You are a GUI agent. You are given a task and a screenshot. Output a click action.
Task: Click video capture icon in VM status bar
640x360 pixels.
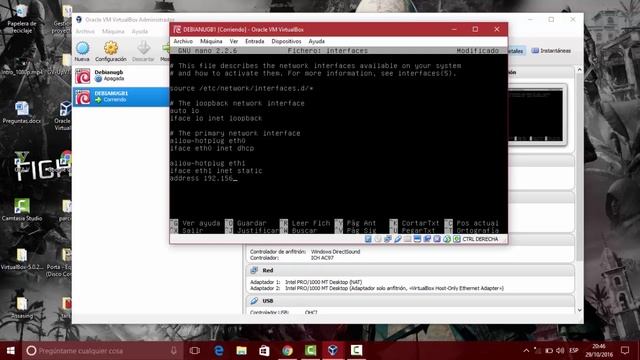coord(427,239)
